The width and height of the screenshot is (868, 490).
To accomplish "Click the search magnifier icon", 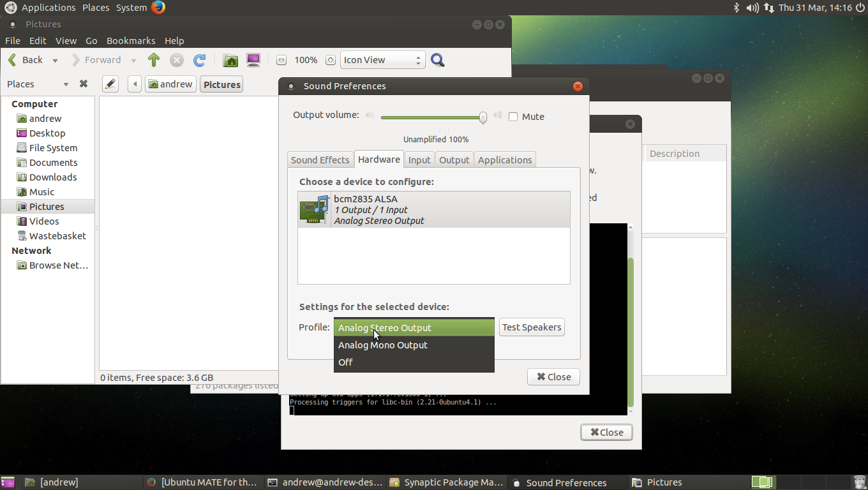I will click(437, 60).
